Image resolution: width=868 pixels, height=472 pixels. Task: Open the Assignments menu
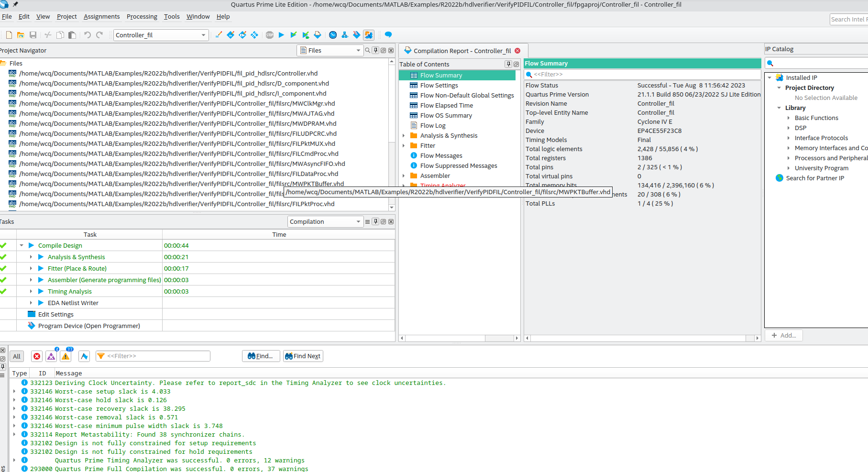coord(101,16)
